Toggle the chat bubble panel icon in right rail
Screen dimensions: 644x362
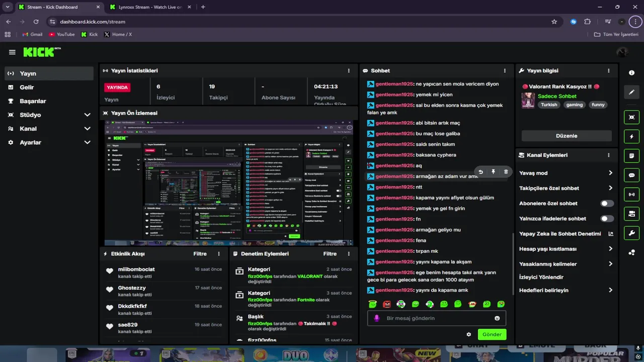[631, 175]
